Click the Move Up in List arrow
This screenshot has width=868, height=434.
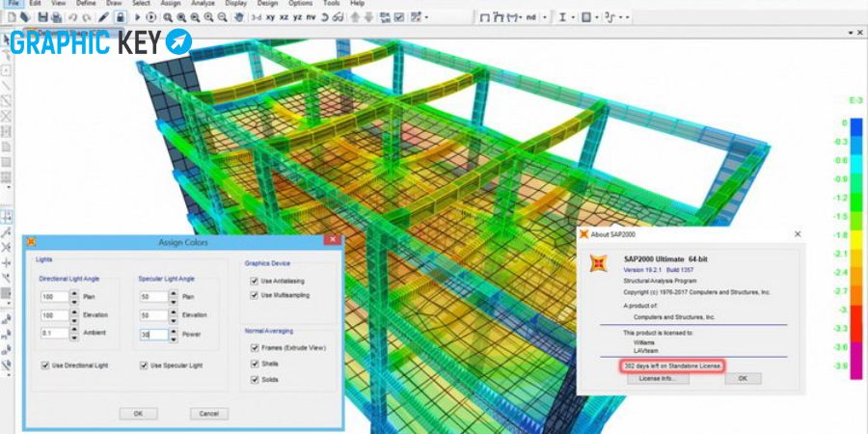(x=354, y=17)
